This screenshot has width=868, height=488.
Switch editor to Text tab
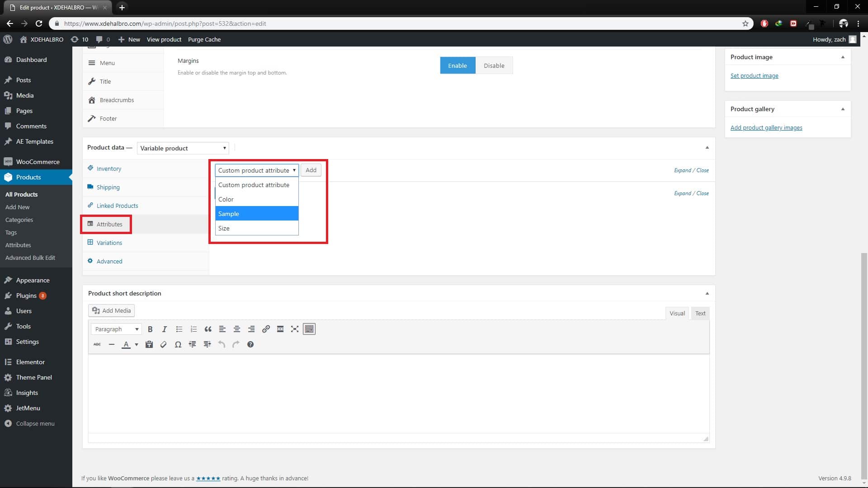[700, 313]
